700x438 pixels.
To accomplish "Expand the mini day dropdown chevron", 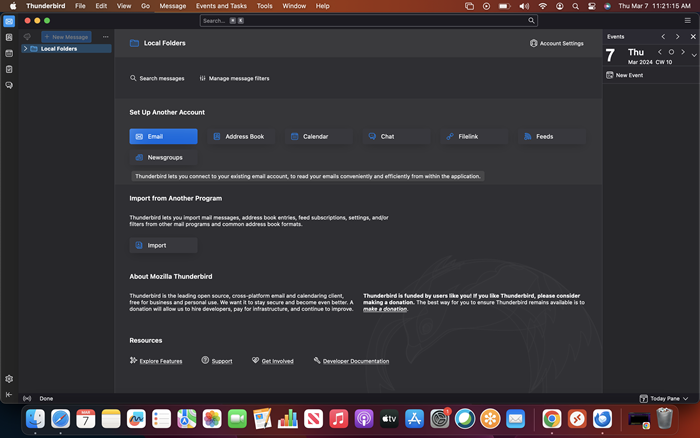I will [x=694, y=55].
